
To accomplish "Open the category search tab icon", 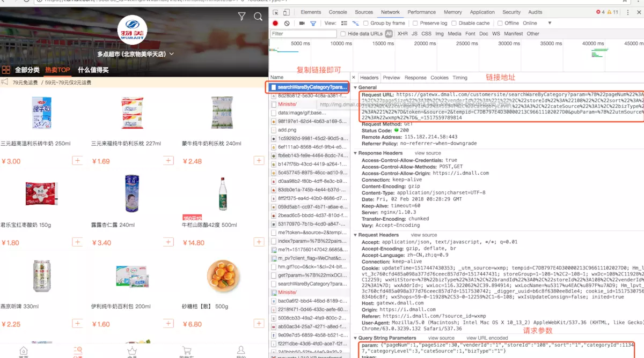I will (78, 351).
